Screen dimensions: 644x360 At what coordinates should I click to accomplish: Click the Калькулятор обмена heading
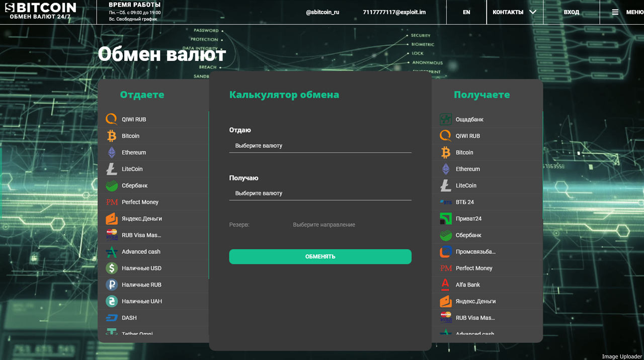coord(284,95)
